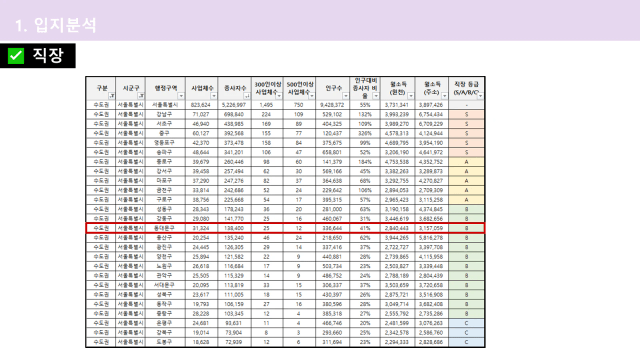Select the 서초구 district cell
Image resolution: width=640 pixels, height=360 pixels.
click(165, 124)
